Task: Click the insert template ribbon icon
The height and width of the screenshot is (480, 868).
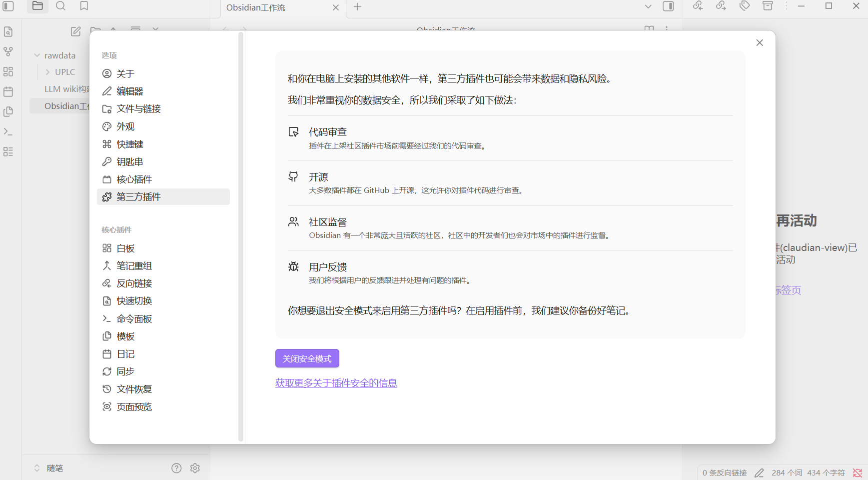Action: click(8, 111)
